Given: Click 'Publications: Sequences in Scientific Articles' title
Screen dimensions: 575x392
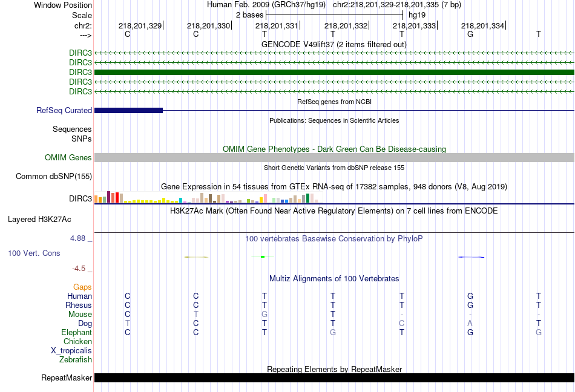Looking at the screenshot, I should click(x=334, y=120).
